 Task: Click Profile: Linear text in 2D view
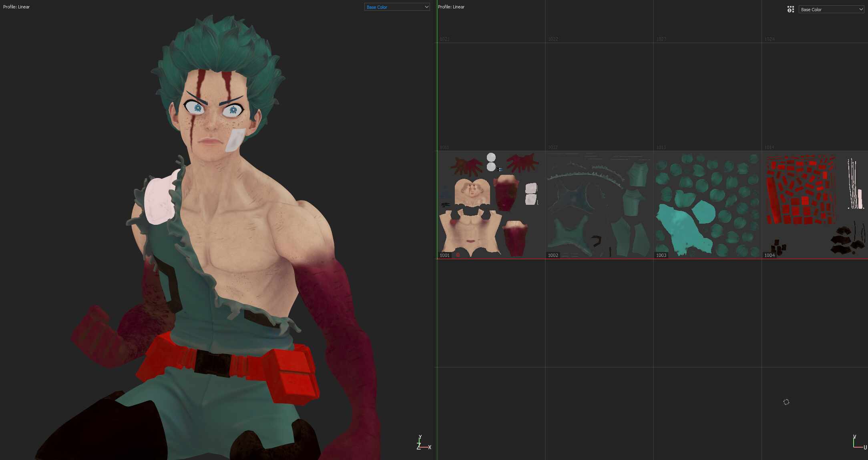(x=451, y=7)
